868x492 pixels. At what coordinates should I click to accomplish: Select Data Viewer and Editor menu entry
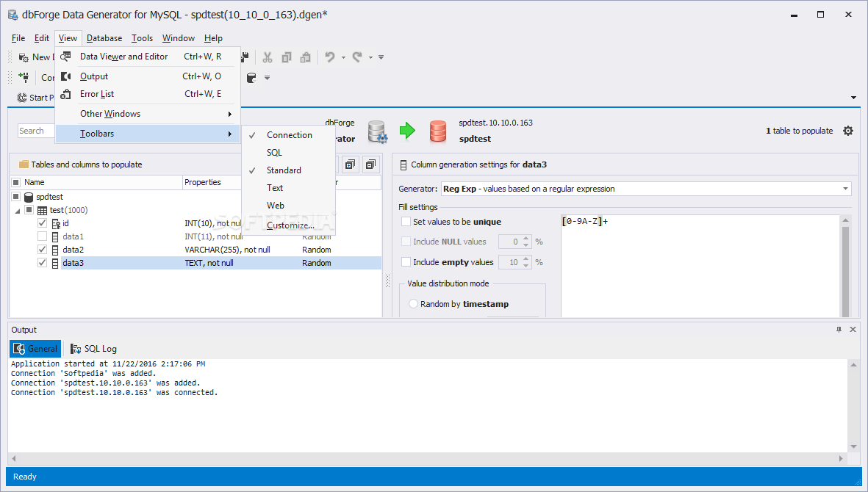[x=148, y=57]
